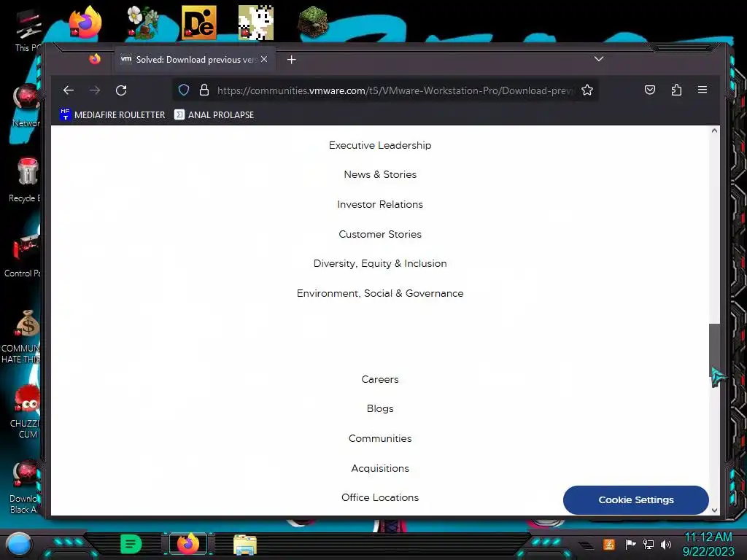747x560 pixels.
Task: Click the pinned Firefox tab icon
Action: pos(95,59)
